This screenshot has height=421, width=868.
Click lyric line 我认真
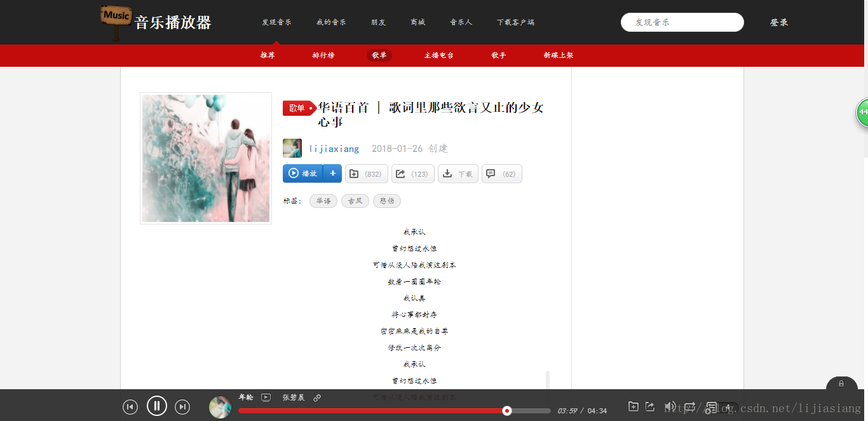click(x=414, y=298)
